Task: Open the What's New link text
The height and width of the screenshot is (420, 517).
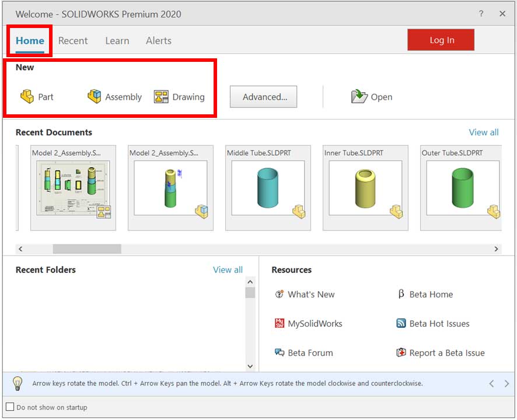Action: tap(311, 294)
